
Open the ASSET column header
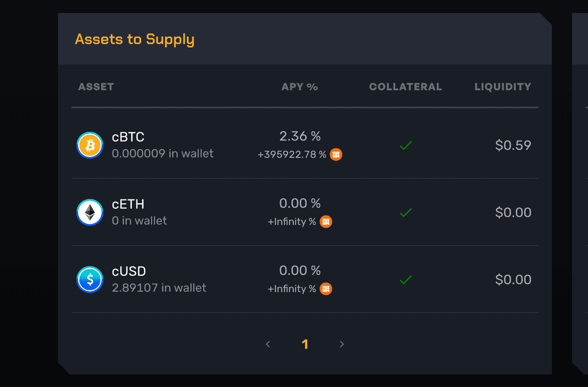coord(96,86)
